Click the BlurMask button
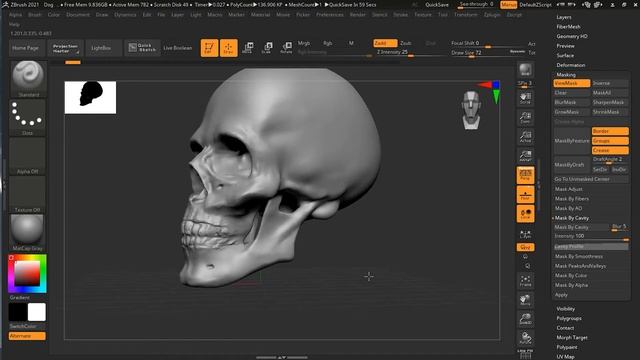The image size is (640, 360). click(x=571, y=102)
